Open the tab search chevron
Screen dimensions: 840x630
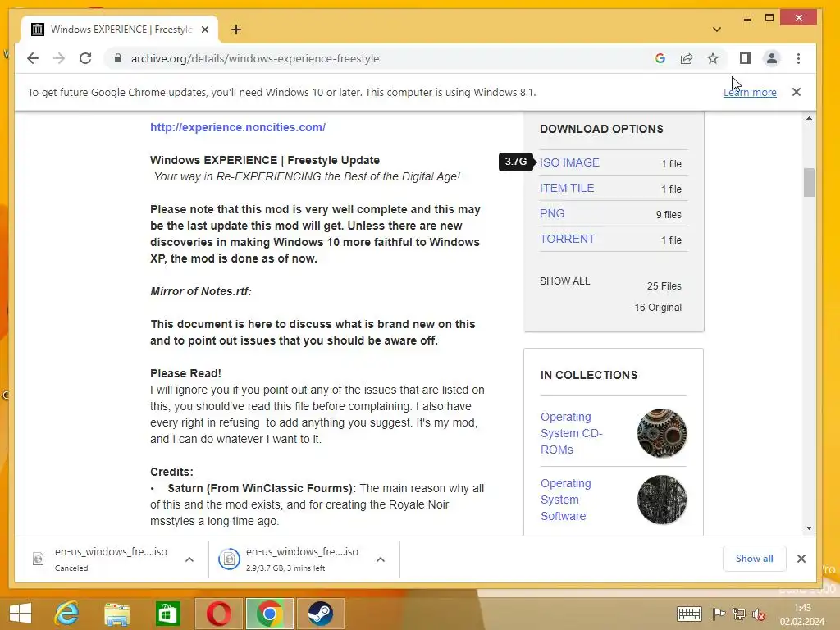coord(717,30)
